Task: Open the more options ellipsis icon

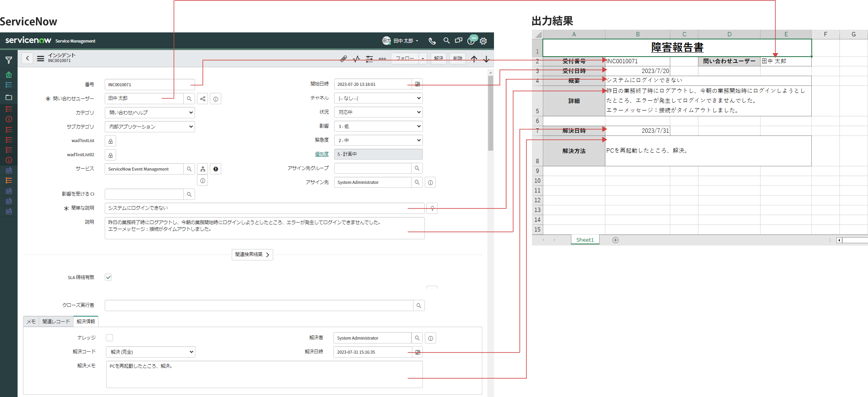Action: coord(382,59)
